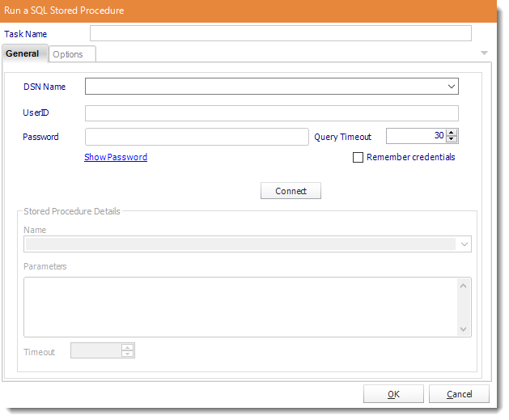
Task: Expand the DSN Name dropdown
Action: tap(452, 87)
